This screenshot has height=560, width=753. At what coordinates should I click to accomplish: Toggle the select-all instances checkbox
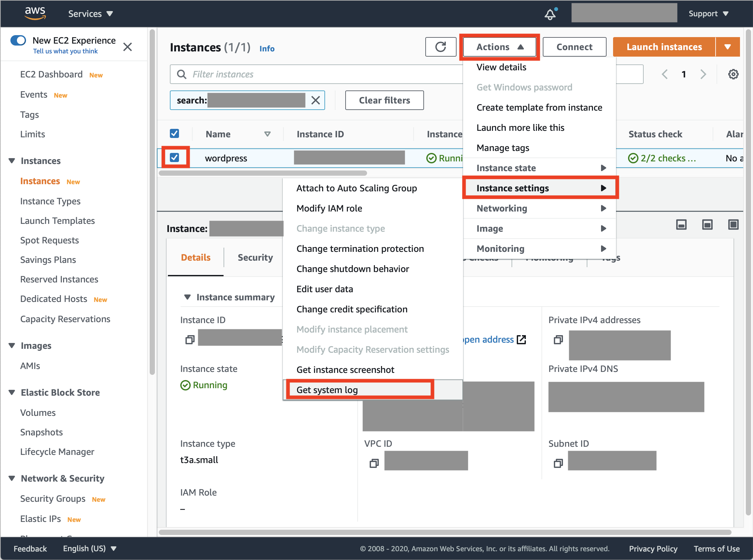point(174,133)
